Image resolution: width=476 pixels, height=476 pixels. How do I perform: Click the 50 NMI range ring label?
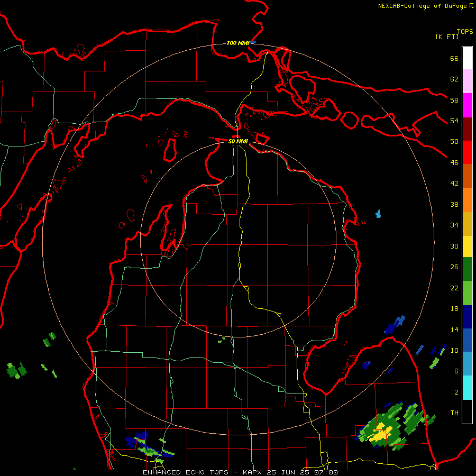238,141
